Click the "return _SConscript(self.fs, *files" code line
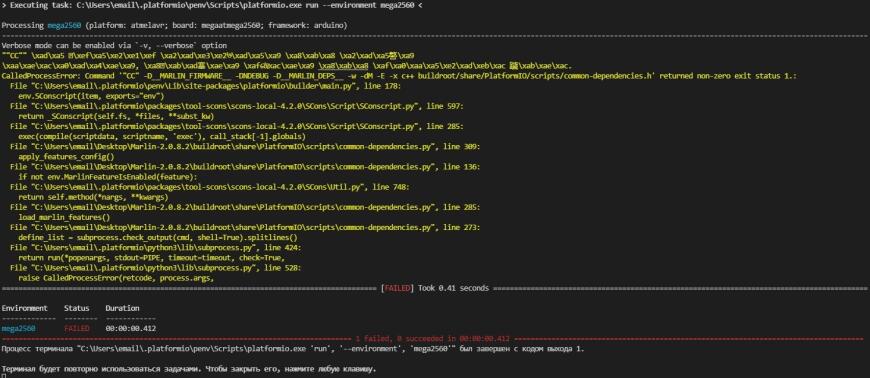 116,116
